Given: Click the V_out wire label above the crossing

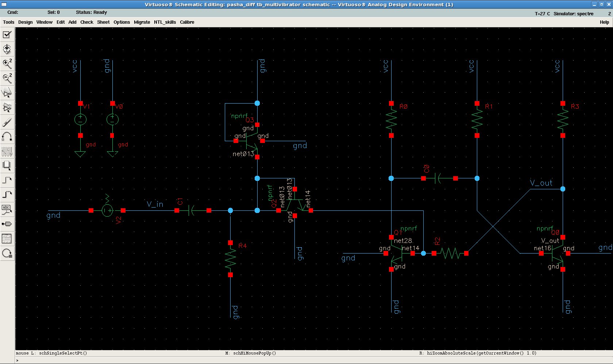Looking at the screenshot, I should (x=541, y=183).
